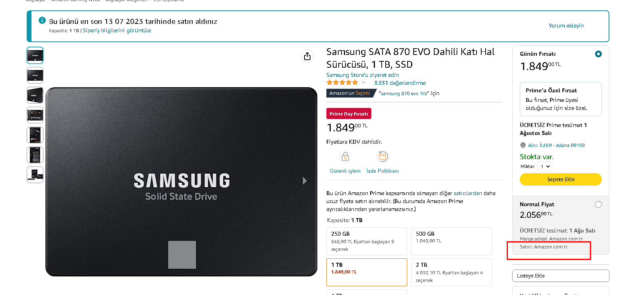Select the Günün Fırsatı radio button
This screenshot has width=644, height=295.
click(x=598, y=54)
